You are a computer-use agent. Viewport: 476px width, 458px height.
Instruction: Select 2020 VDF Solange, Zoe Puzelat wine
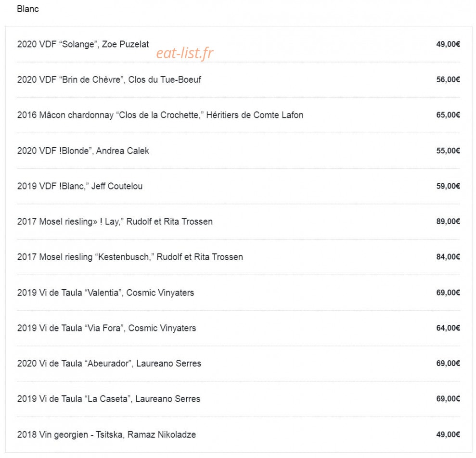pyautogui.click(x=239, y=44)
